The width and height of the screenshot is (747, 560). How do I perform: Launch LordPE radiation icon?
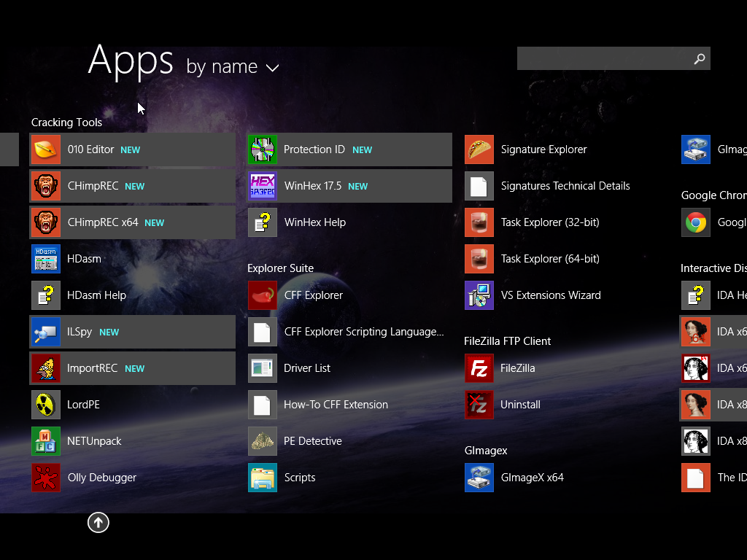pos(46,405)
